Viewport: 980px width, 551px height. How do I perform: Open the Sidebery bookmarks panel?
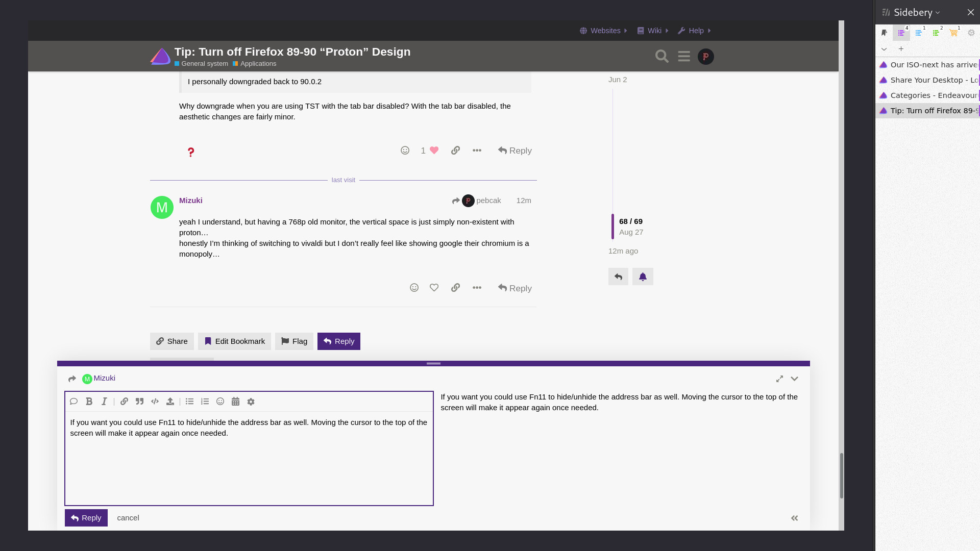(x=884, y=33)
